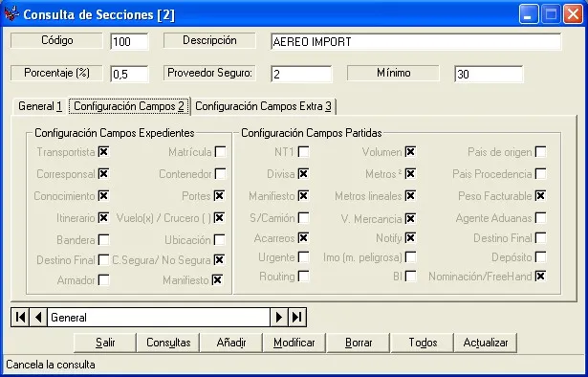Enable the Depósito checkbox
The height and width of the screenshot is (377, 588).
540,257
